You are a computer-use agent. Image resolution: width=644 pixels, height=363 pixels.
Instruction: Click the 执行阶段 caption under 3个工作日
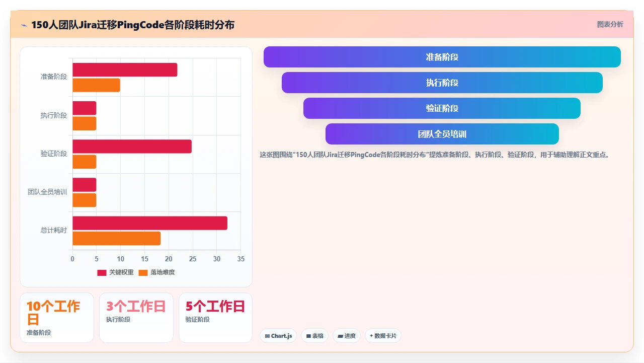coord(118,320)
